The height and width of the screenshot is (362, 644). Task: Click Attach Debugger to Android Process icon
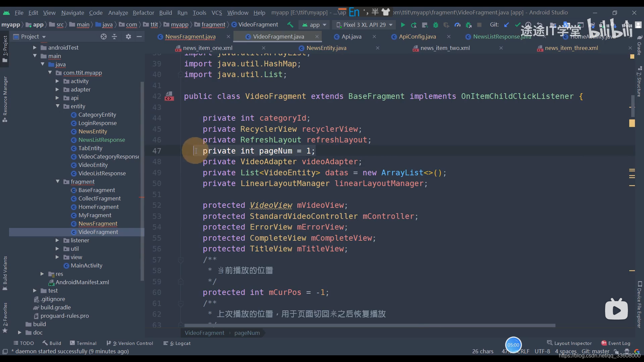pyautogui.click(x=469, y=25)
